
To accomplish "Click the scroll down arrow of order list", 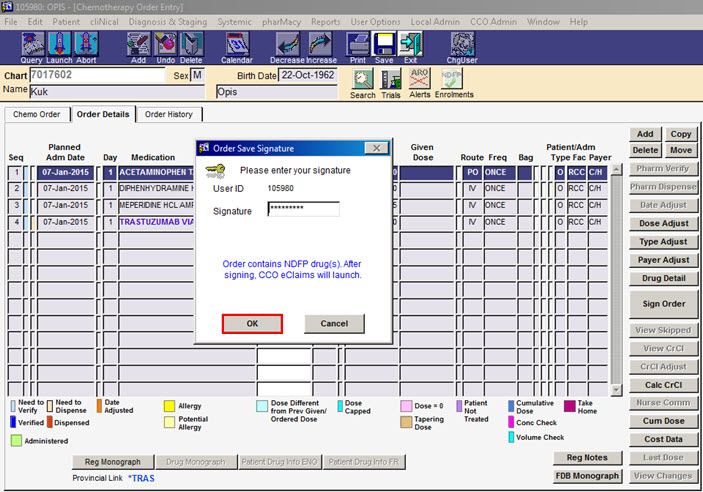I will tap(616, 390).
